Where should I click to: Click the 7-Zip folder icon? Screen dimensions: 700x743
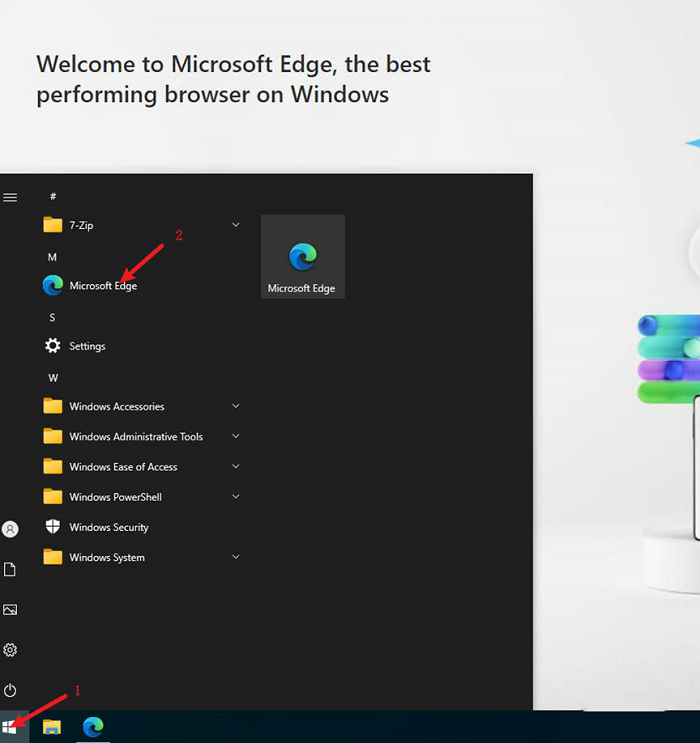pyautogui.click(x=53, y=225)
